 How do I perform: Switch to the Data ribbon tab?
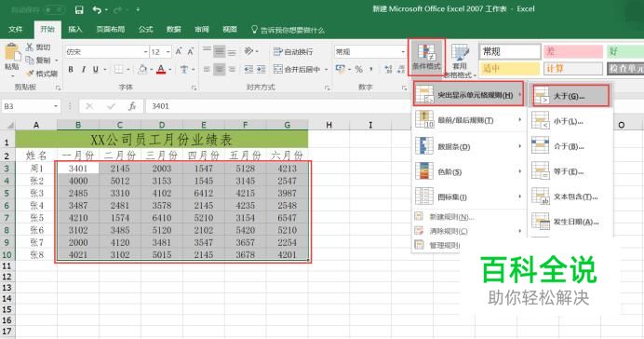[174, 30]
